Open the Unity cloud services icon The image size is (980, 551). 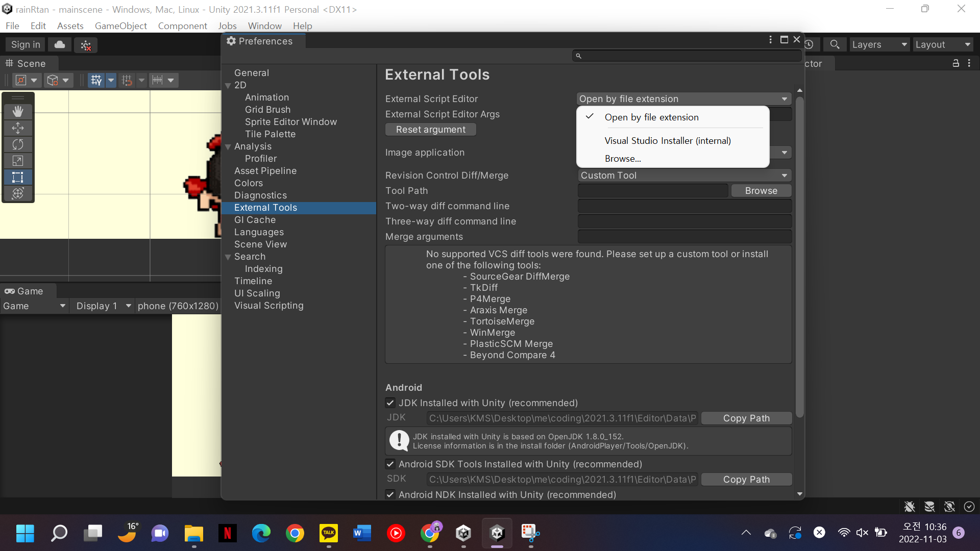(60, 45)
